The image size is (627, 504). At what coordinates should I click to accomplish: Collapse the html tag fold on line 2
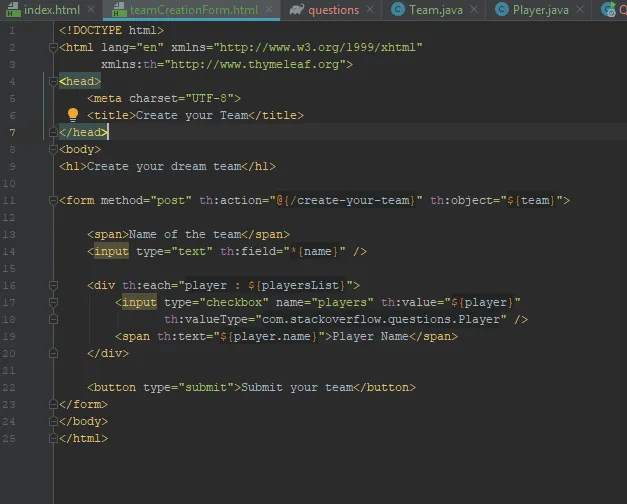pyautogui.click(x=53, y=48)
